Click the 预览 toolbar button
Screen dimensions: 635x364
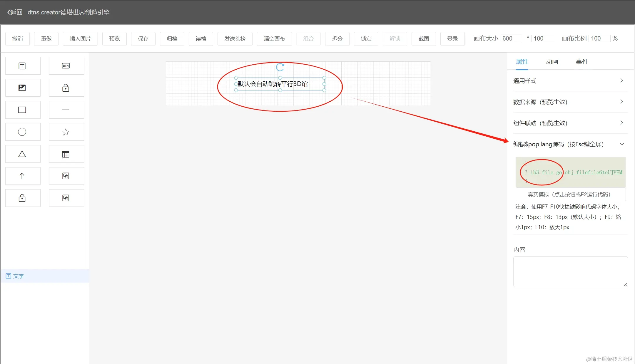click(x=114, y=39)
